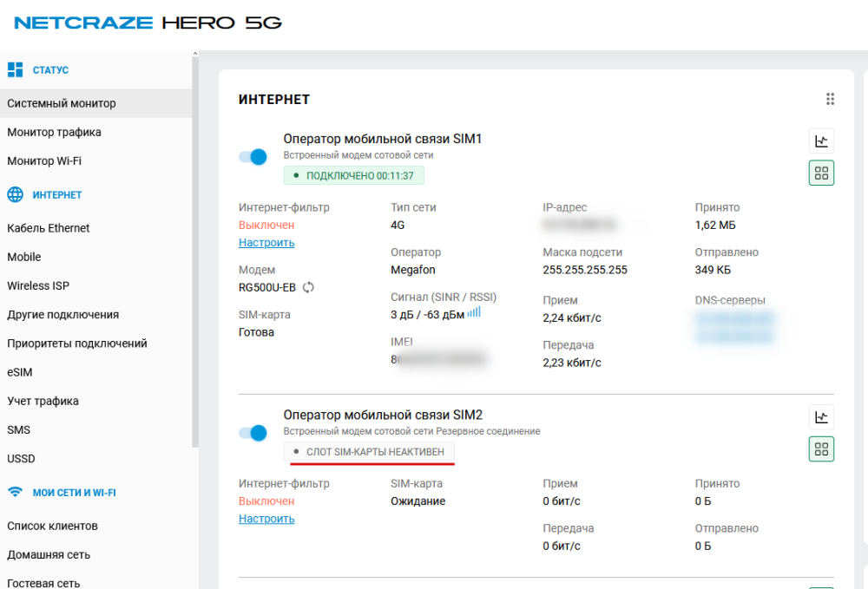Click the Wi-Fi icon beside My Networks
The image size is (868, 589).
(x=15, y=493)
